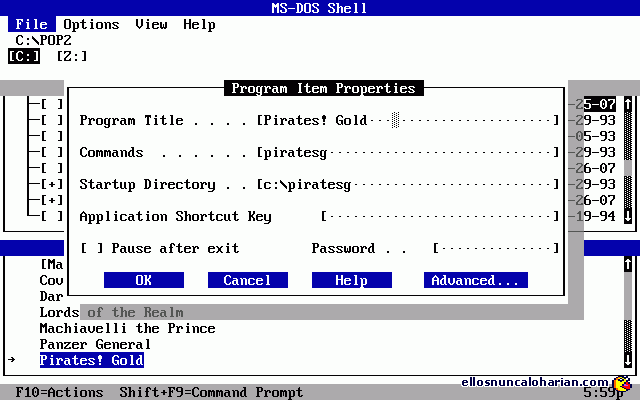
Task: Open the View menu
Action: point(151,24)
